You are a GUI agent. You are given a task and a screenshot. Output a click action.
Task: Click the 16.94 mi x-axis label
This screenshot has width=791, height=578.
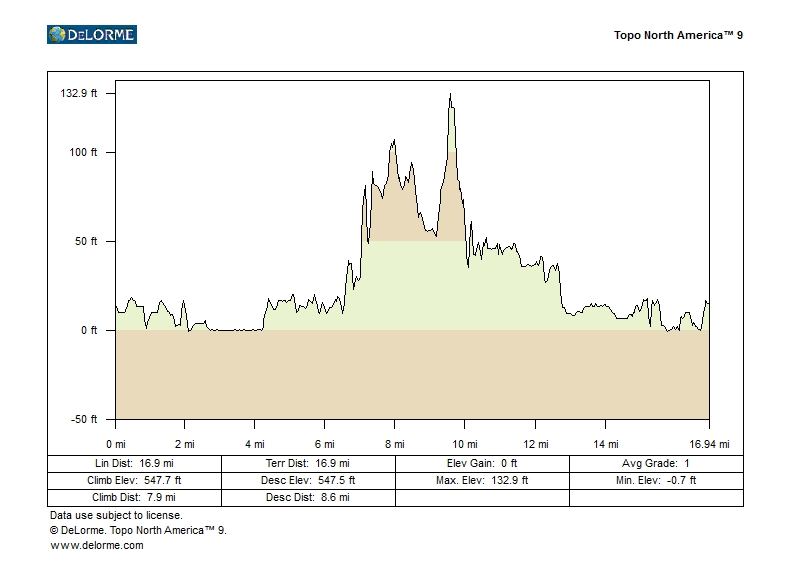pyautogui.click(x=710, y=444)
